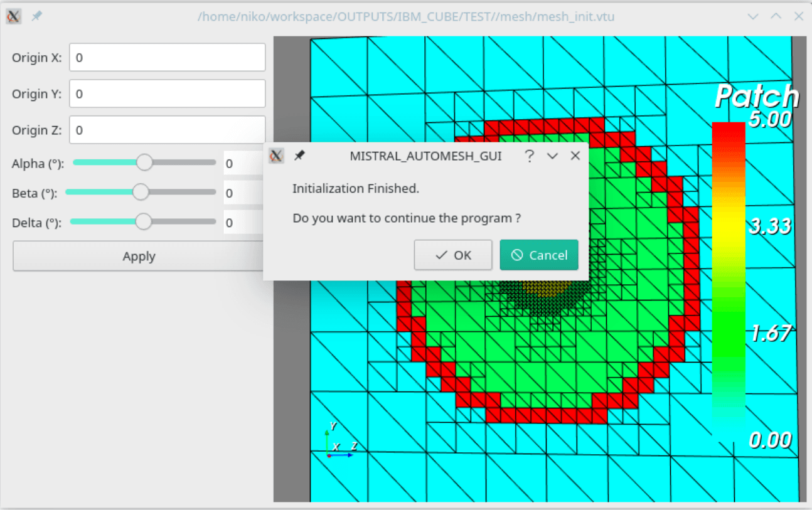Click the Origin X input field
This screenshot has height=510, width=812.
pyautogui.click(x=167, y=58)
